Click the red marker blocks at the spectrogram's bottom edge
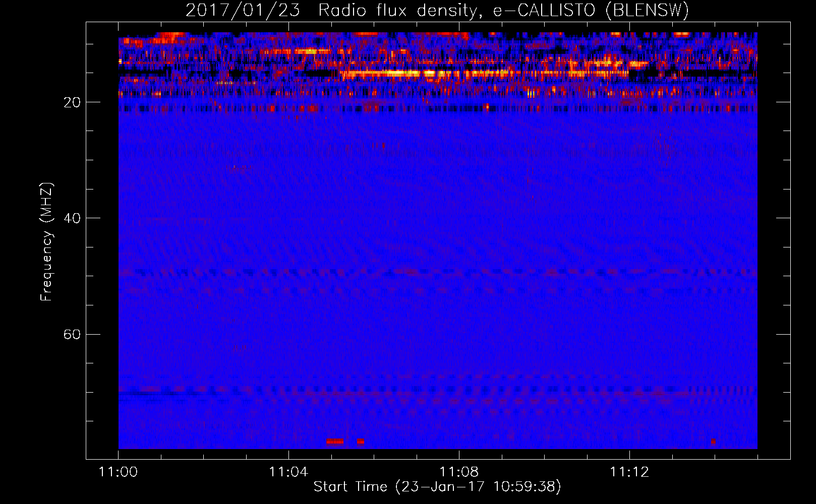 [x=345, y=442]
